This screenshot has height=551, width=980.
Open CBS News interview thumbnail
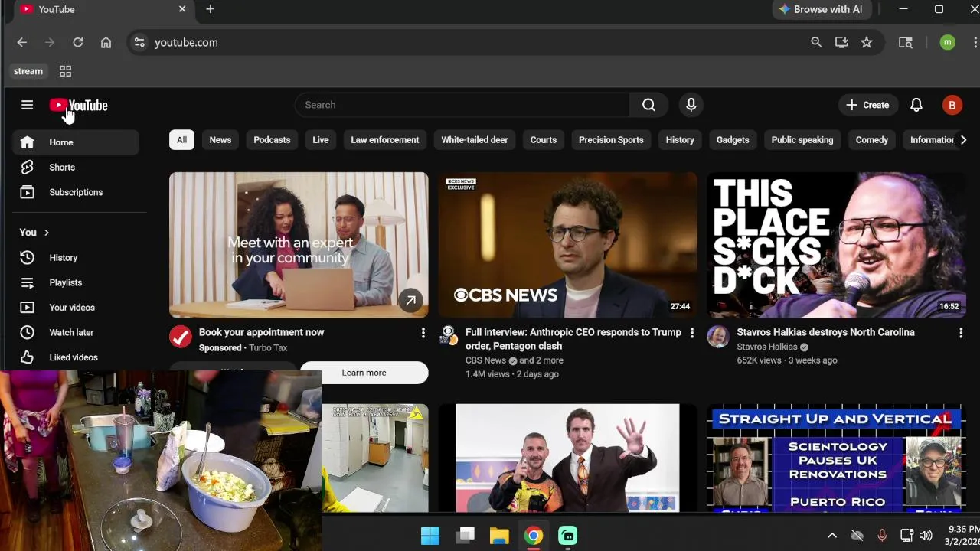(567, 245)
